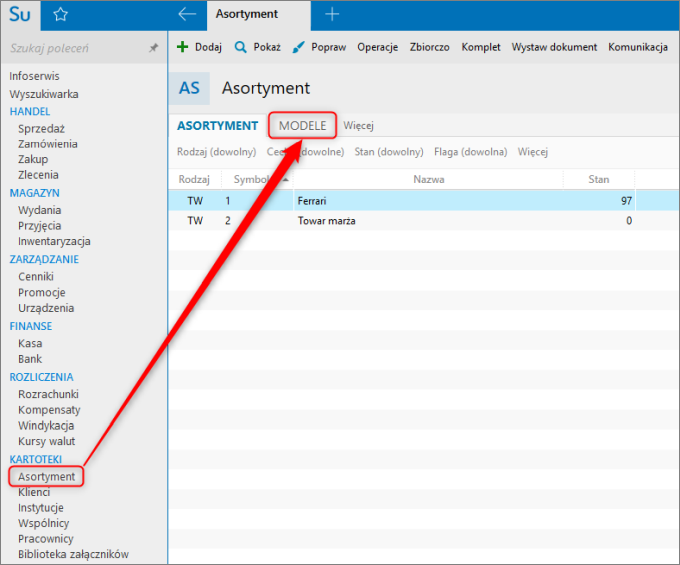Open the Komunikacja menu
The image size is (680, 565).
click(638, 47)
